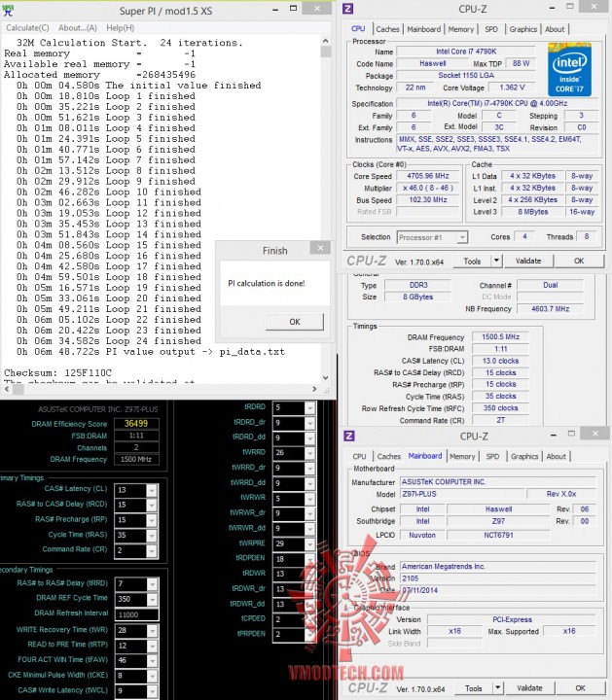Click OK in the Finish dialog

coord(295,322)
